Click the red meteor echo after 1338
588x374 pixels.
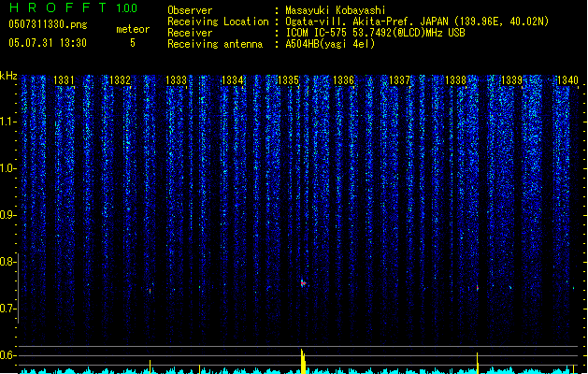(478, 288)
